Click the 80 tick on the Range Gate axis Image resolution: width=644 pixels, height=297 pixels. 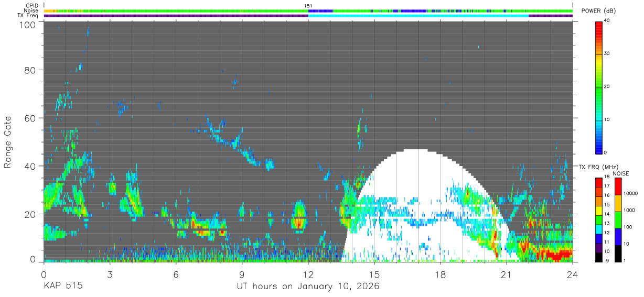(x=31, y=70)
